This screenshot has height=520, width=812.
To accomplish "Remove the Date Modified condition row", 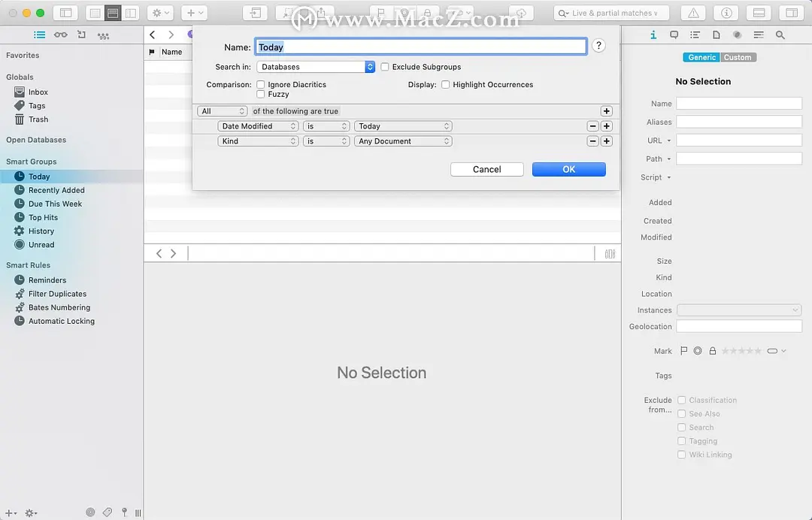I will pyautogui.click(x=592, y=125).
